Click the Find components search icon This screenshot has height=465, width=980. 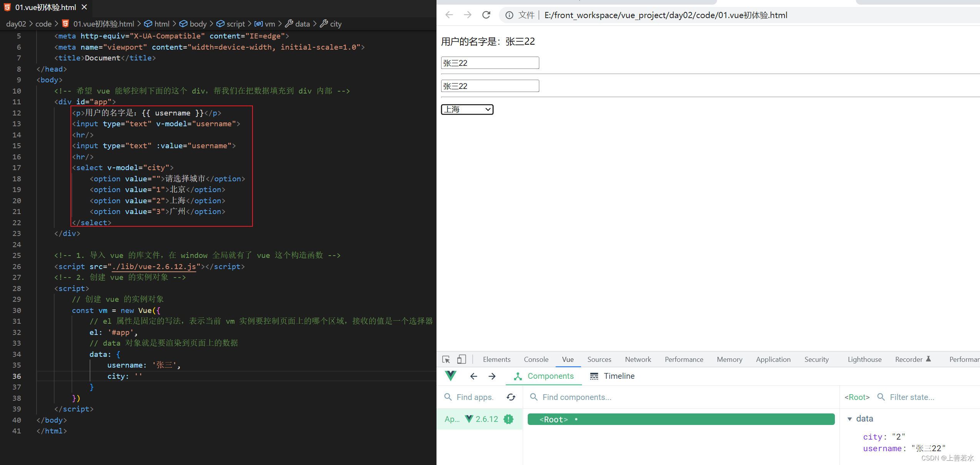tap(534, 397)
